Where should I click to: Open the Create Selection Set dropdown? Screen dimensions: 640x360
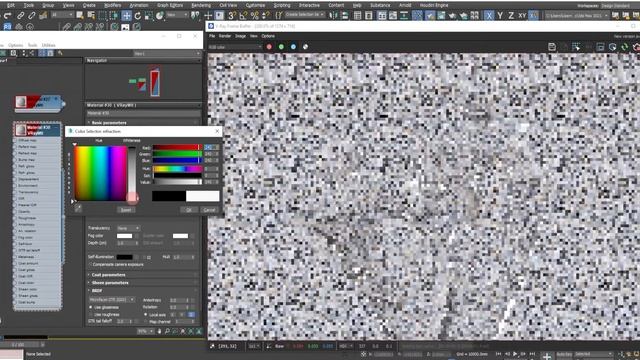tap(304, 15)
